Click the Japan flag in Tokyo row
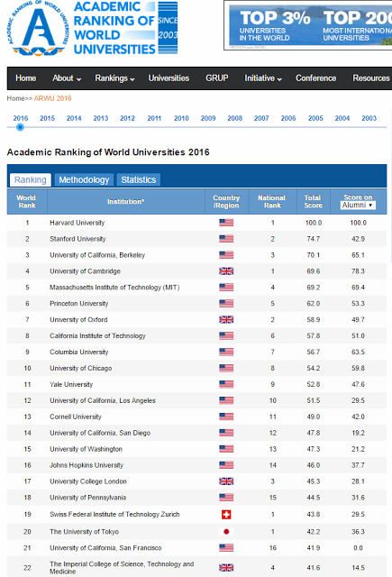 226,532
